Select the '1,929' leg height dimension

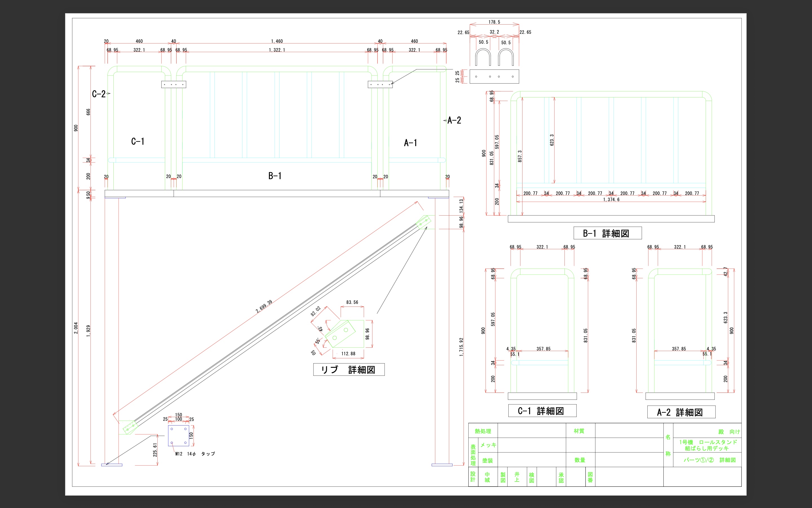coord(88,331)
